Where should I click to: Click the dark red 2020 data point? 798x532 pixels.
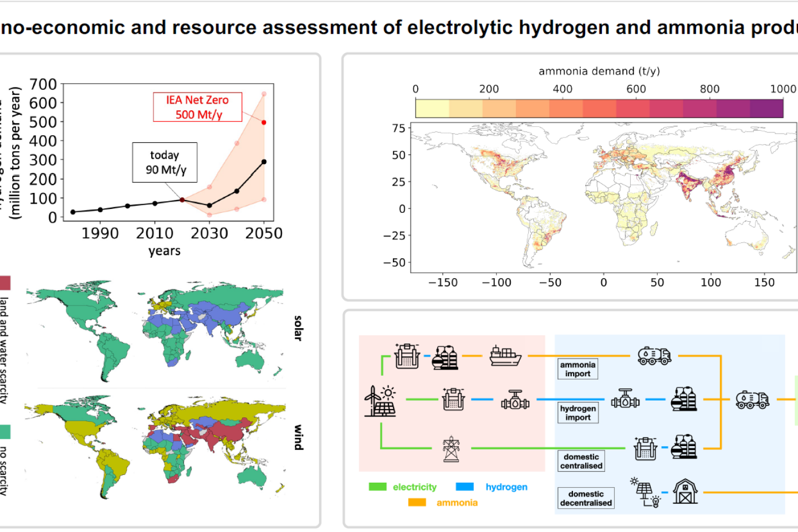[x=182, y=200]
